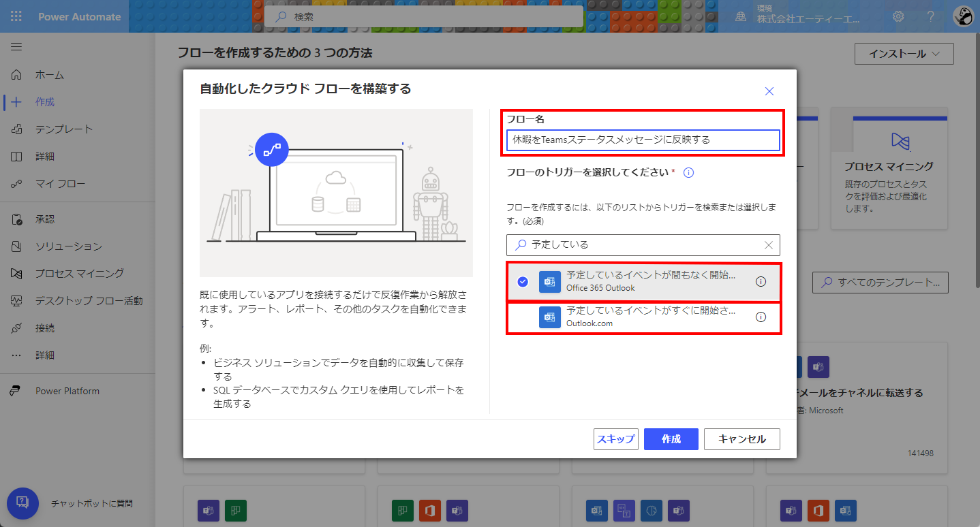Click the ソリューション icon in sidebar
This screenshot has width=980, height=527.
point(17,246)
